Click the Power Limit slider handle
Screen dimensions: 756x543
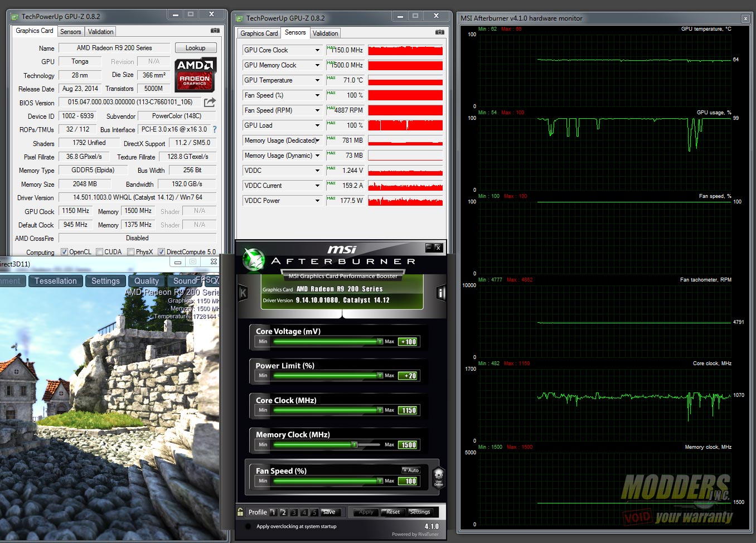tap(380, 376)
